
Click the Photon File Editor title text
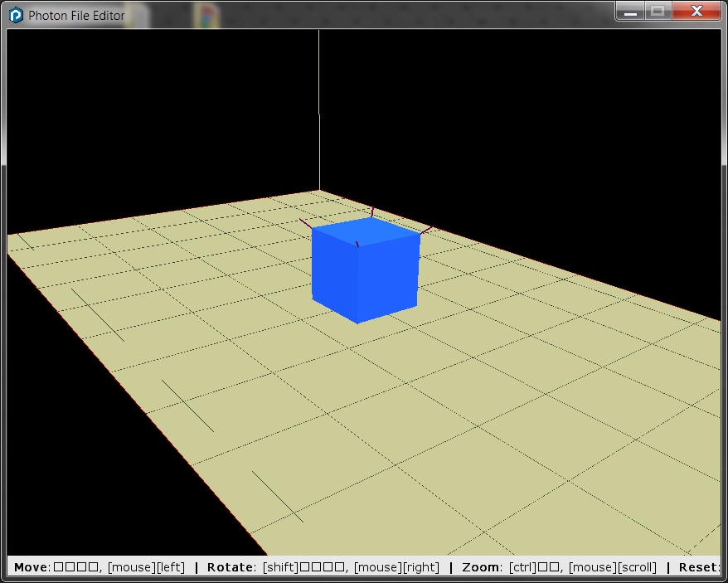pyautogui.click(x=76, y=15)
